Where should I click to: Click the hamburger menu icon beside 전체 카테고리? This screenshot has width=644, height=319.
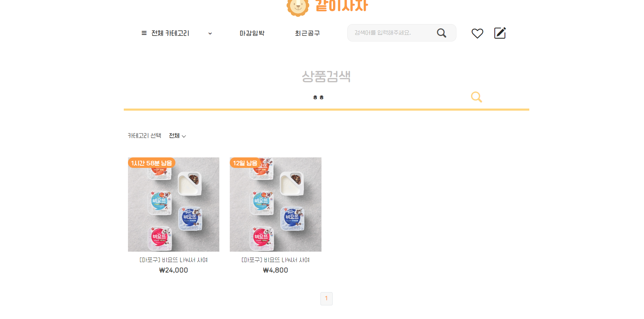pyautogui.click(x=144, y=33)
